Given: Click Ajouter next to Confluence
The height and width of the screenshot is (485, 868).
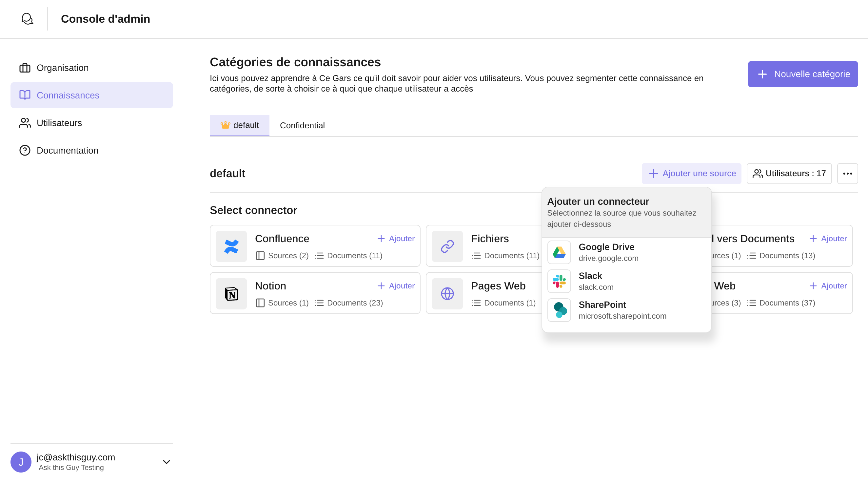Looking at the screenshot, I should pyautogui.click(x=396, y=239).
